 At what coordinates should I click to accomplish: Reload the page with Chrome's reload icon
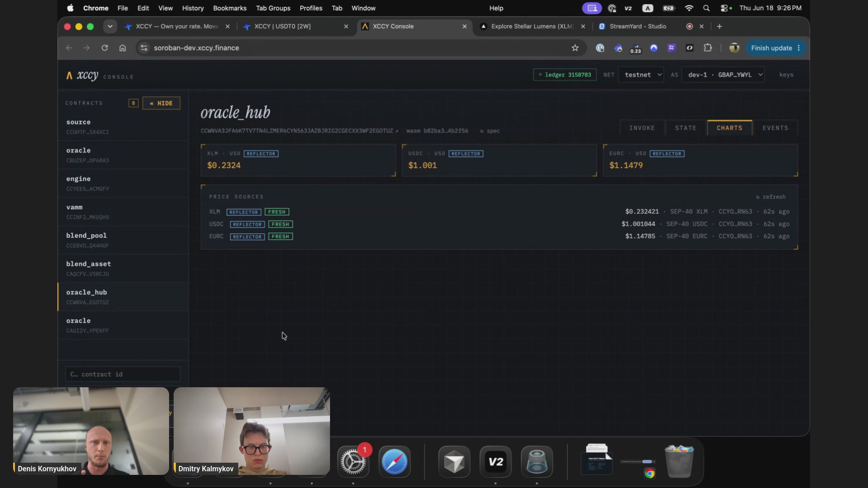104,48
